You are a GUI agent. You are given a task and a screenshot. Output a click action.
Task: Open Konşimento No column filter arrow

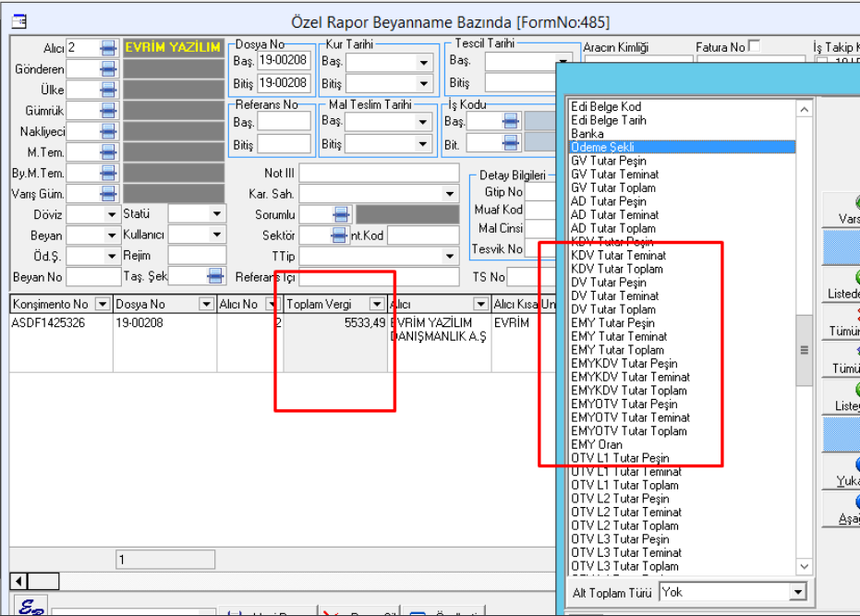(102, 304)
